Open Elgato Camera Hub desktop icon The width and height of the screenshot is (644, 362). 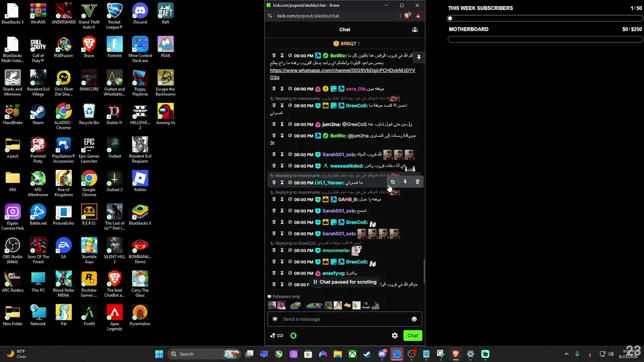click(13, 217)
